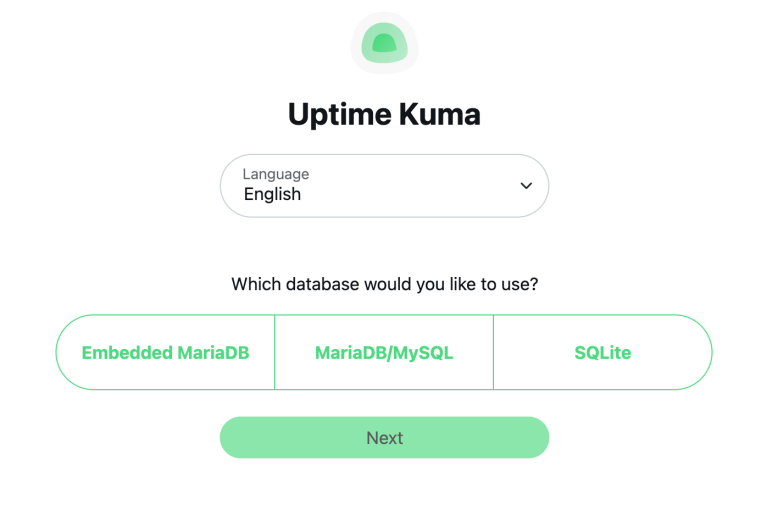Continue setup with the green Next button

pos(384,438)
